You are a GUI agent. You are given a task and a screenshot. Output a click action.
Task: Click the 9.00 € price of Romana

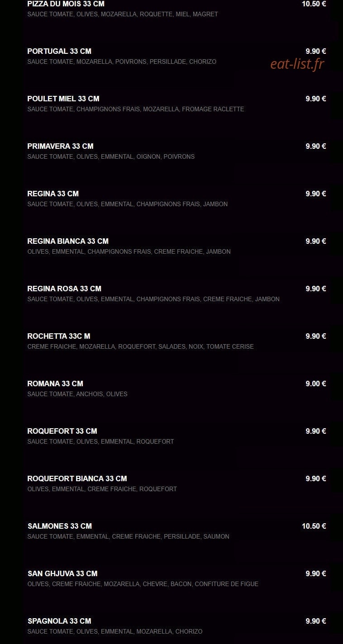[x=316, y=384]
